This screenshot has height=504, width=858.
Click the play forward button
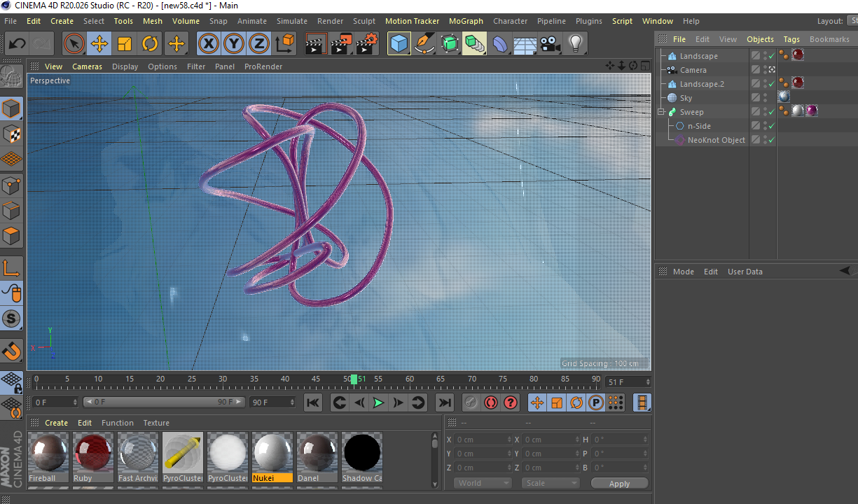(x=378, y=402)
